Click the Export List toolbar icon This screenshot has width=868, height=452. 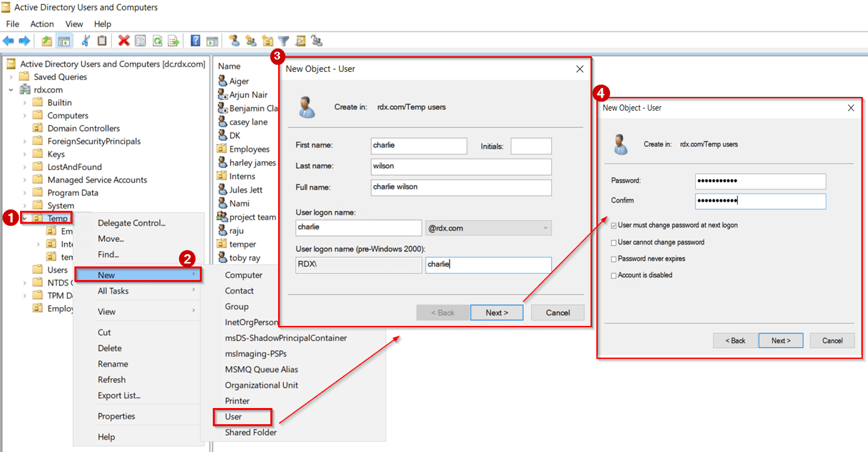tap(173, 40)
